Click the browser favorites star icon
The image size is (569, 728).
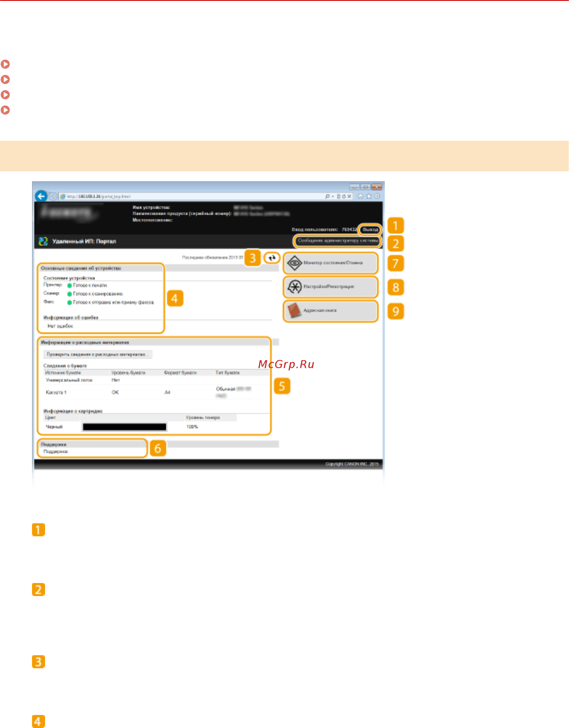(369, 196)
